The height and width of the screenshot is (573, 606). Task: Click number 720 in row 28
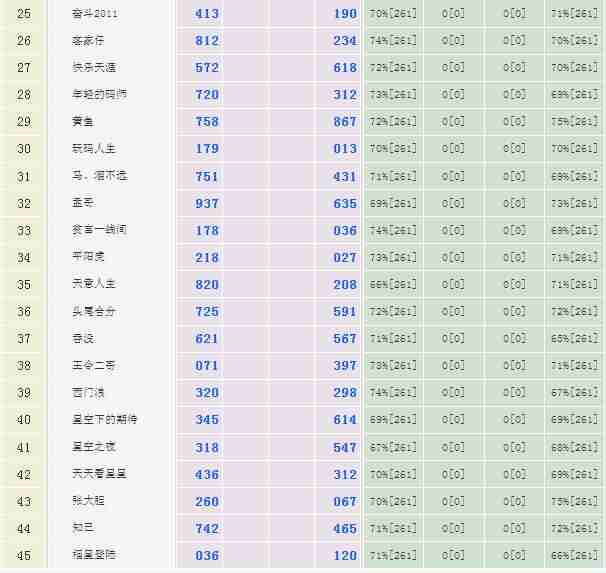click(207, 95)
